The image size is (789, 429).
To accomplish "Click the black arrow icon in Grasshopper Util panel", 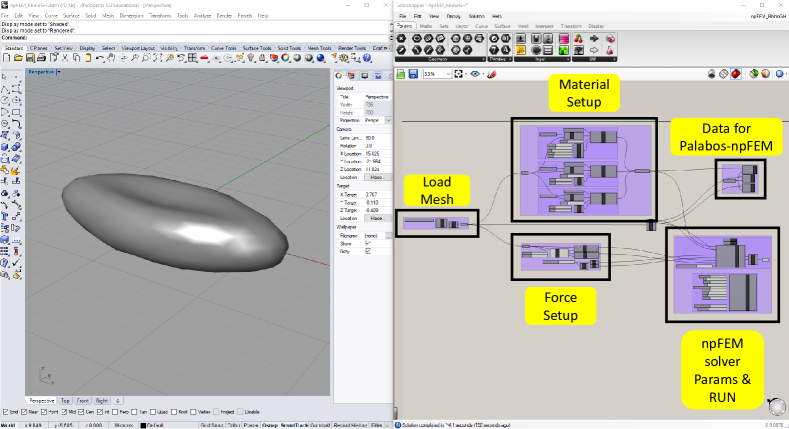I will click(594, 39).
